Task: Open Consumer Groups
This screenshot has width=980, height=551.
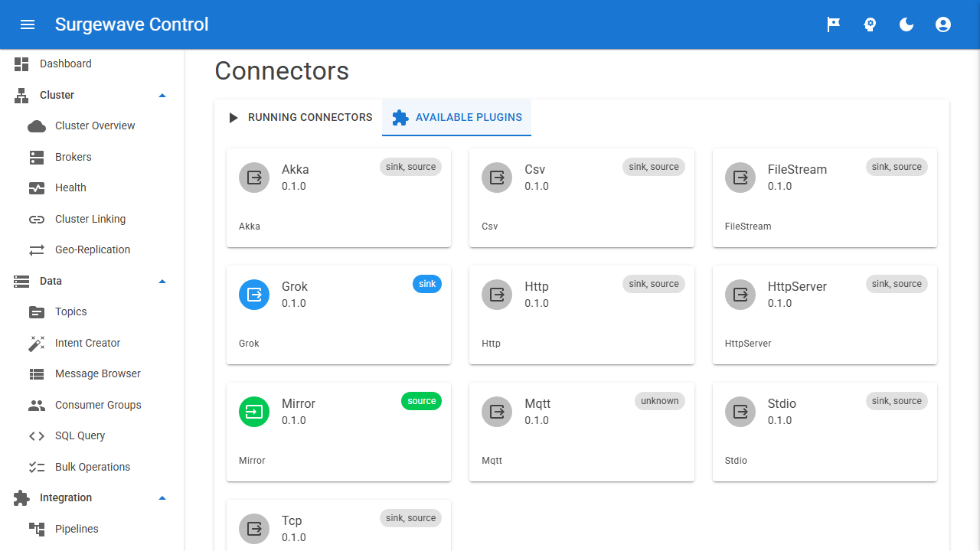Action: click(92, 406)
